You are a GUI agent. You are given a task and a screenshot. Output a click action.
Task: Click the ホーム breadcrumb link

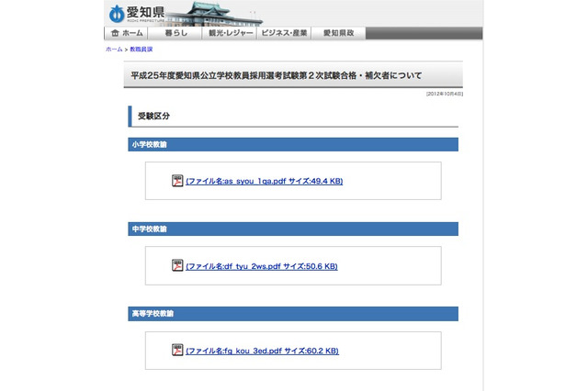[x=113, y=49]
